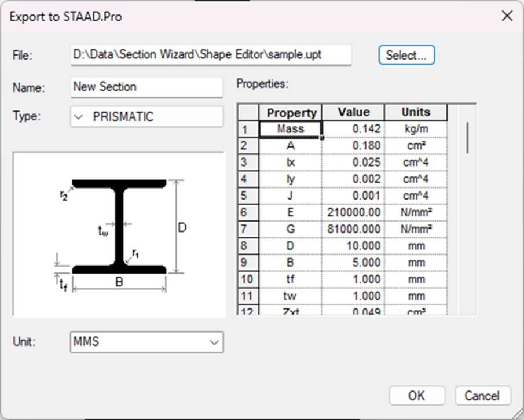Click the Name field 'New Section'

click(146, 87)
